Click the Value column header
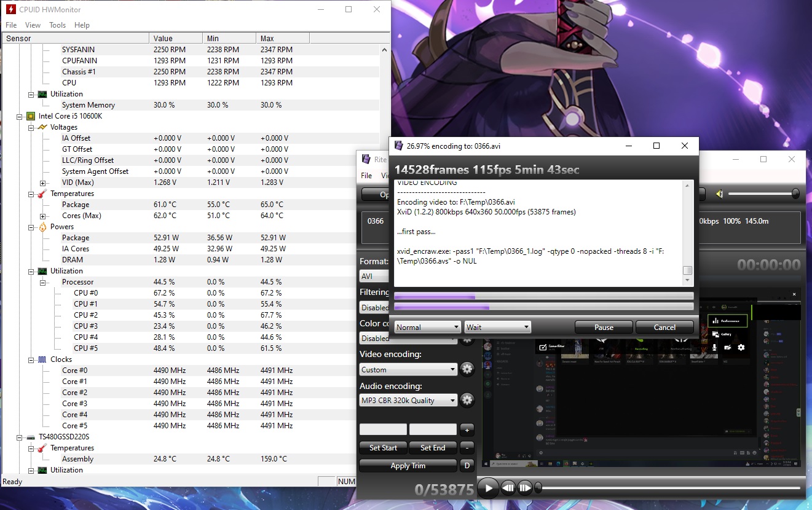 click(176, 38)
